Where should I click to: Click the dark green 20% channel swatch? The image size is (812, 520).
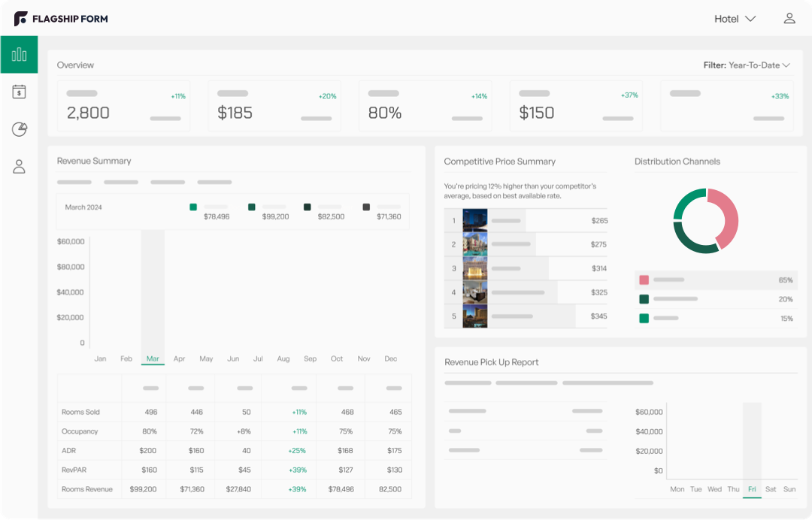click(x=644, y=299)
